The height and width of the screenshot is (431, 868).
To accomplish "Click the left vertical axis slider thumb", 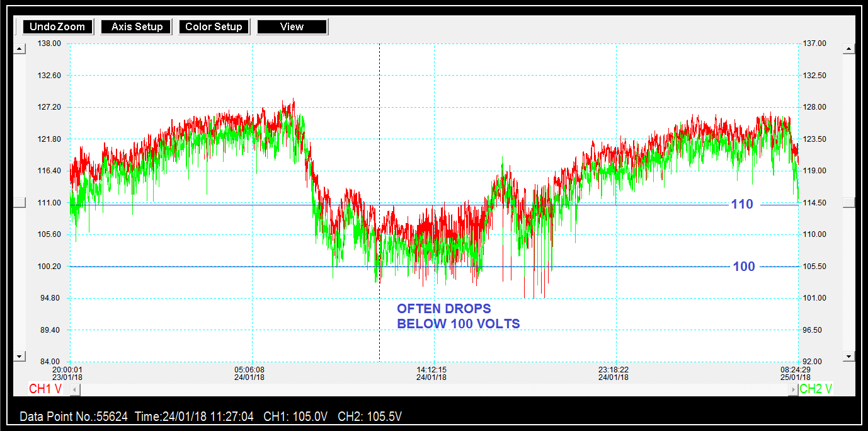I will (20, 202).
